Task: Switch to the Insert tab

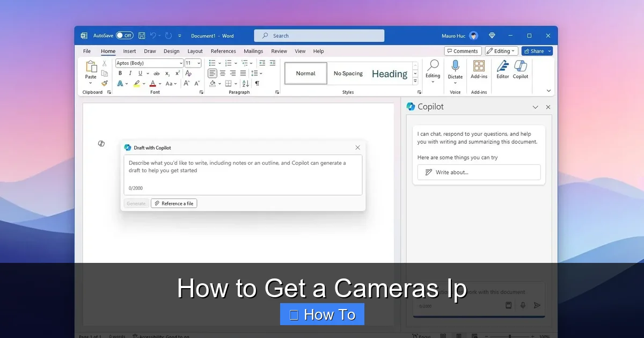Action: (x=129, y=51)
